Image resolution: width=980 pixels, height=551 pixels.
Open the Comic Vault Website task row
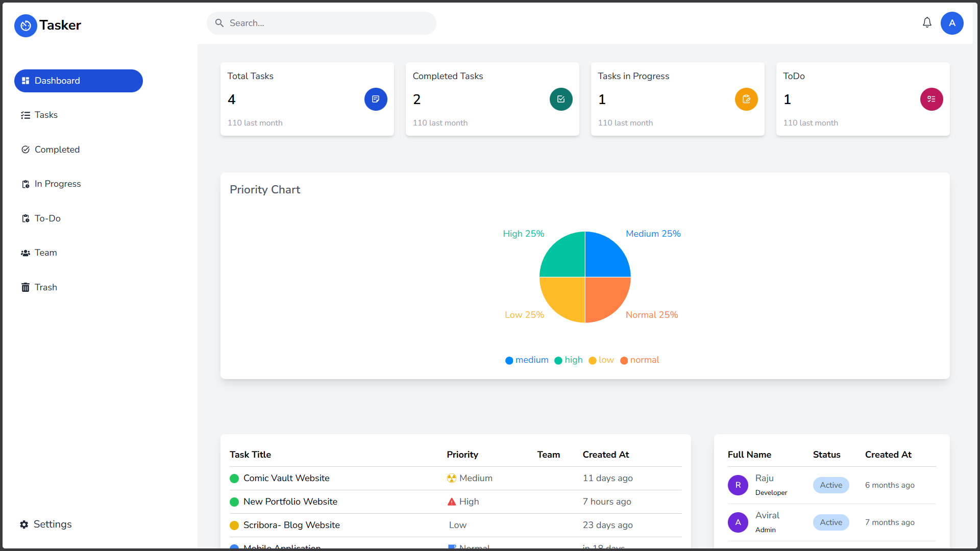coord(286,479)
